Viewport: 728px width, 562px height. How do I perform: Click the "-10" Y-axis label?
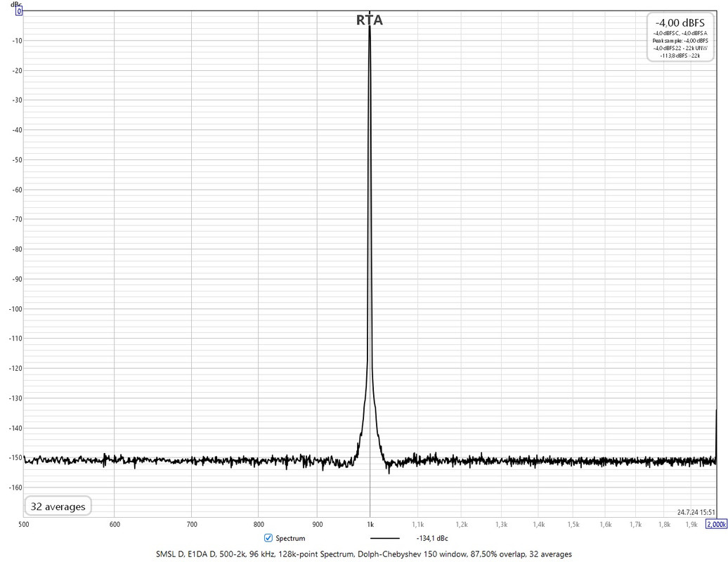[17, 40]
